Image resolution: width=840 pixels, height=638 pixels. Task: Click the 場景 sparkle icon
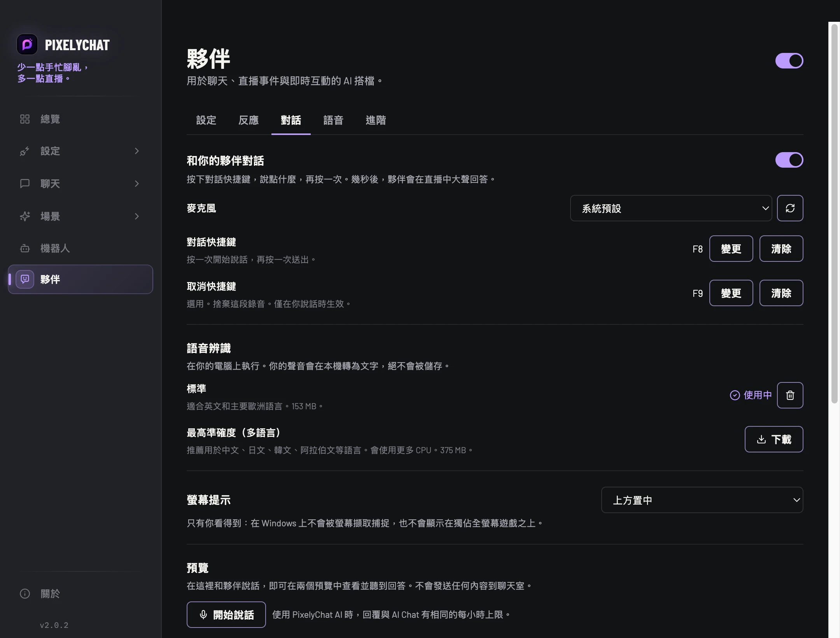(x=25, y=216)
